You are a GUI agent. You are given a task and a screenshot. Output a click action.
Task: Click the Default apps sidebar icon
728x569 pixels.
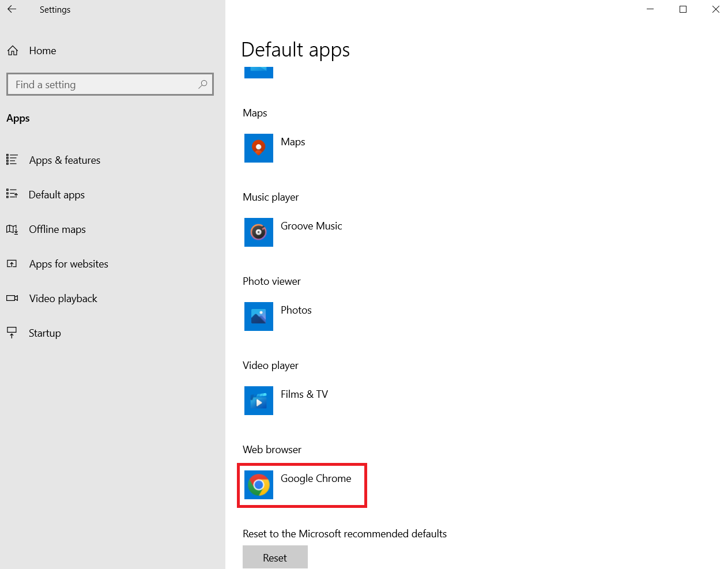pyautogui.click(x=12, y=194)
